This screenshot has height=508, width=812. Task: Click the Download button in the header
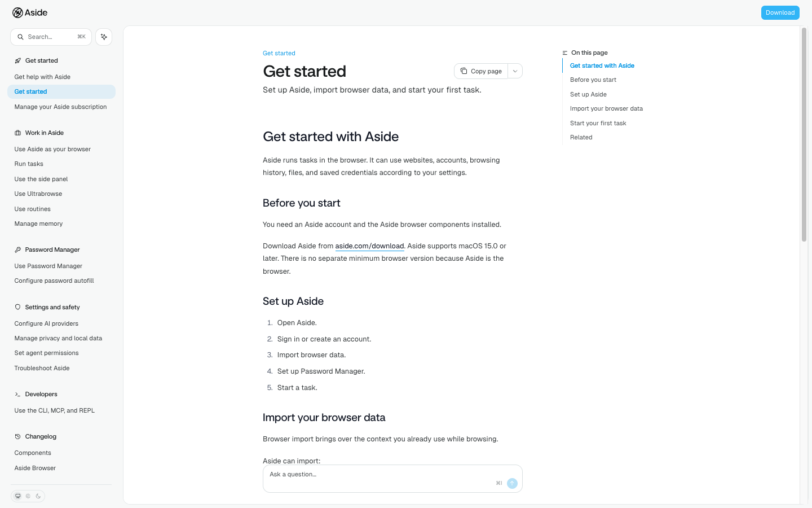[x=780, y=12]
